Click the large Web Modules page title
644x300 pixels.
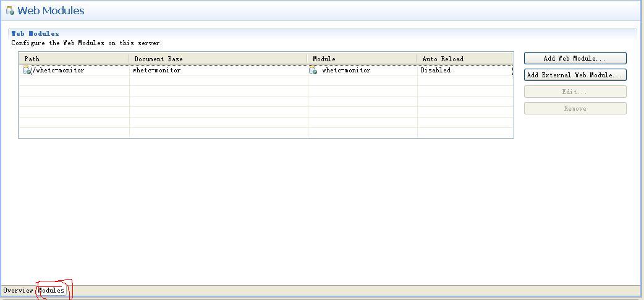click(x=51, y=11)
